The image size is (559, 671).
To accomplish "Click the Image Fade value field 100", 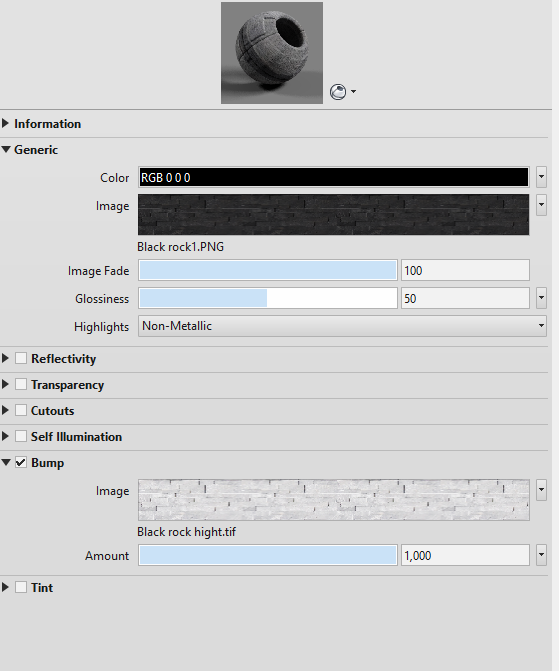I will [x=465, y=271].
